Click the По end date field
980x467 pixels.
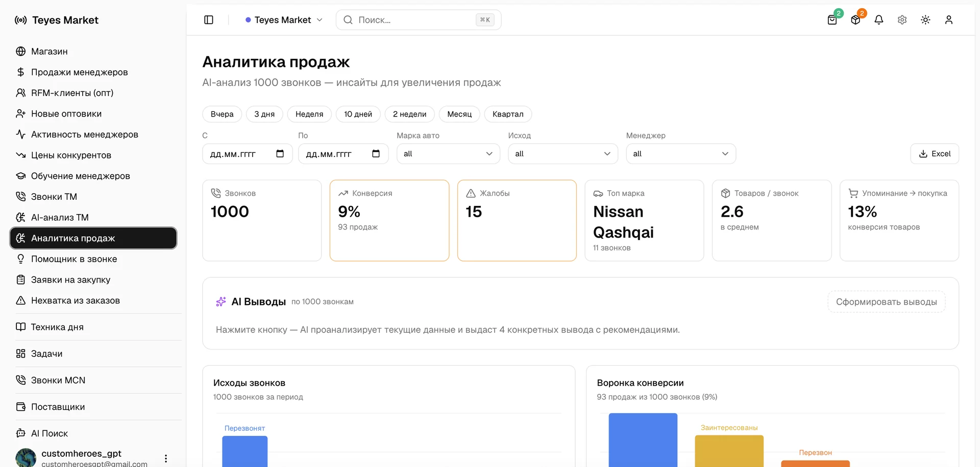[344, 154]
